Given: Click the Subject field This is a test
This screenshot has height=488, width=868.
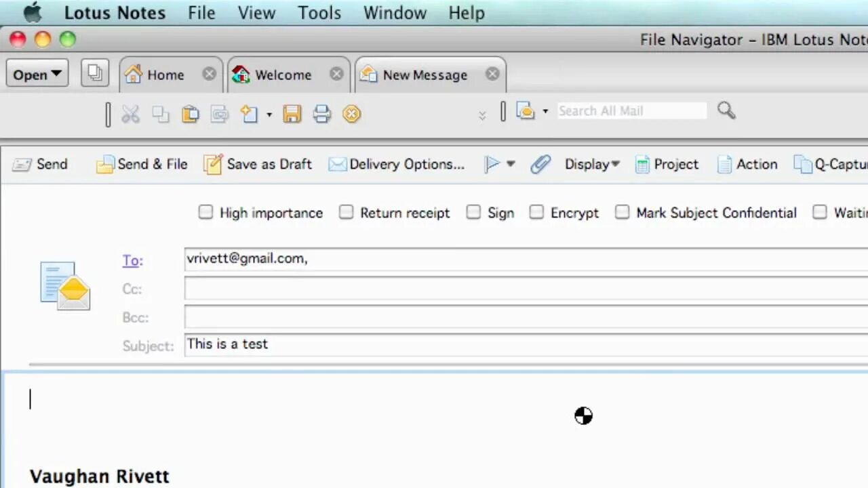Looking at the screenshot, I should click(526, 344).
